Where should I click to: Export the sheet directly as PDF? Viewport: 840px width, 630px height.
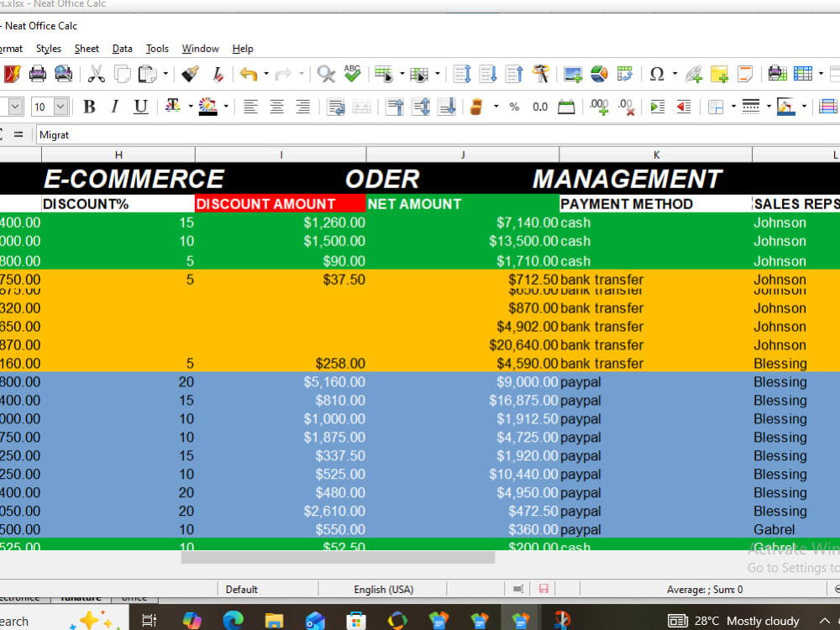click(11, 73)
